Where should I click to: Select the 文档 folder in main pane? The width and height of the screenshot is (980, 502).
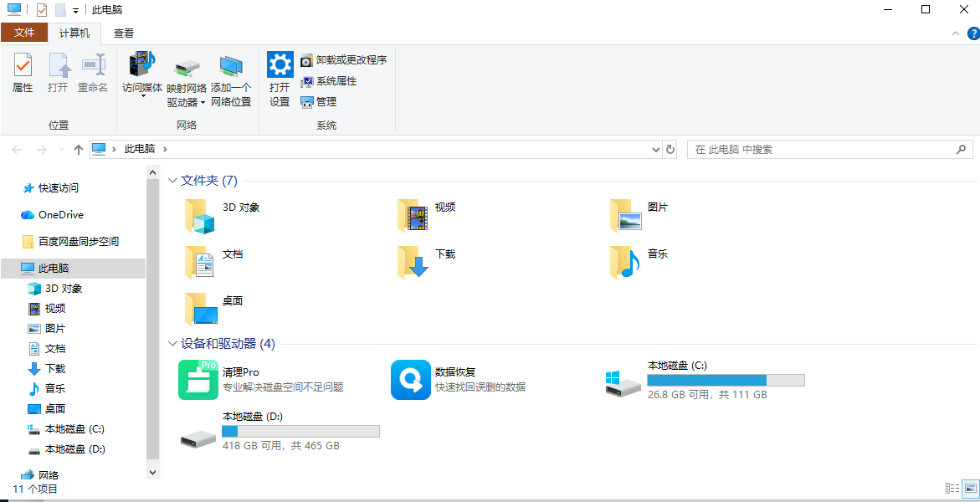tap(213, 261)
